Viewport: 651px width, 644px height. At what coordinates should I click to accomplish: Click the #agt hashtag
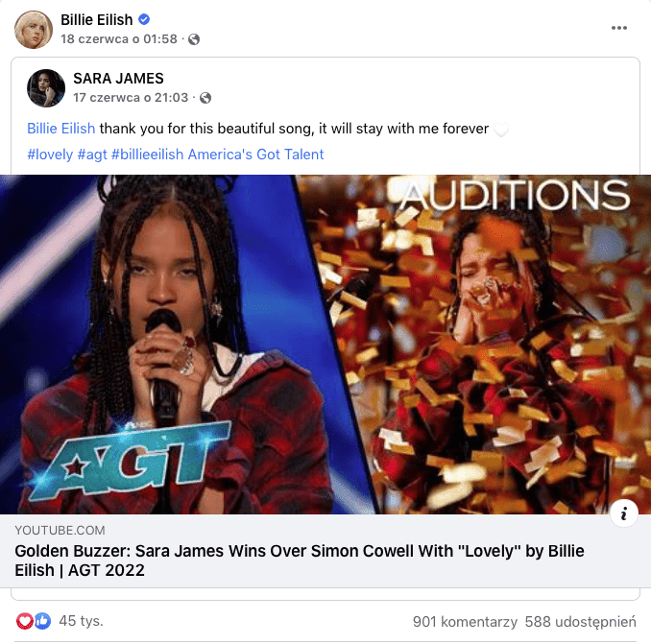pyautogui.click(x=92, y=155)
